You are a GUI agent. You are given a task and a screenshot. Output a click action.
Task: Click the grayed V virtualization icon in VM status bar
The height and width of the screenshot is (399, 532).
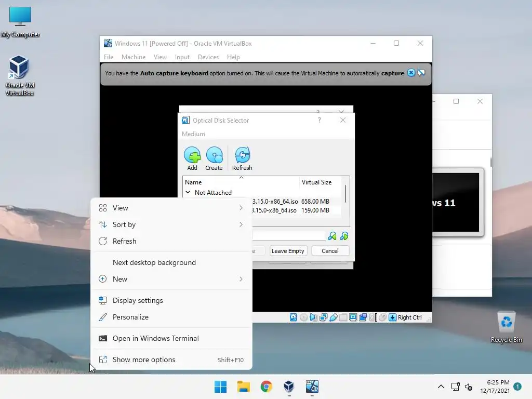[373, 317]
